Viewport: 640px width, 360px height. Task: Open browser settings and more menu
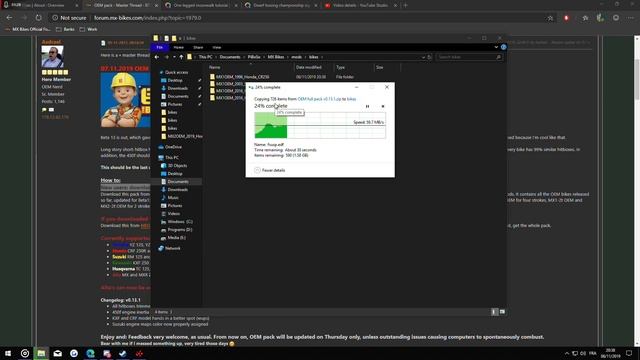631,18
